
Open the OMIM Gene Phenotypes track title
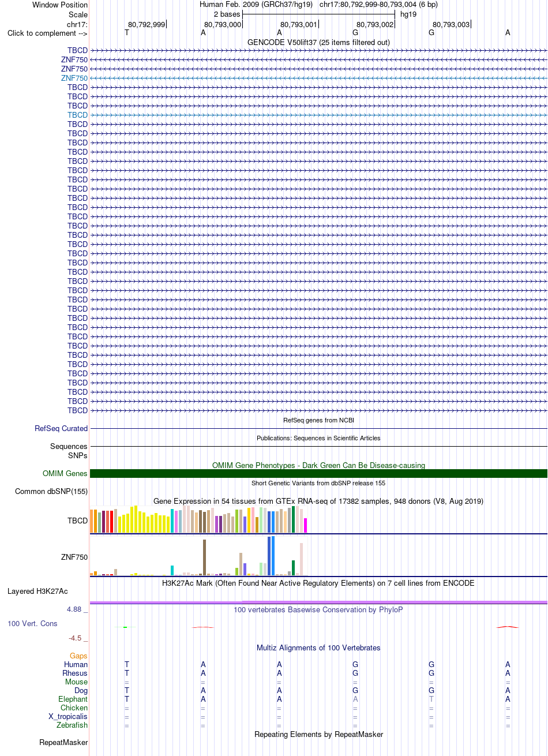tap(318, 465)
